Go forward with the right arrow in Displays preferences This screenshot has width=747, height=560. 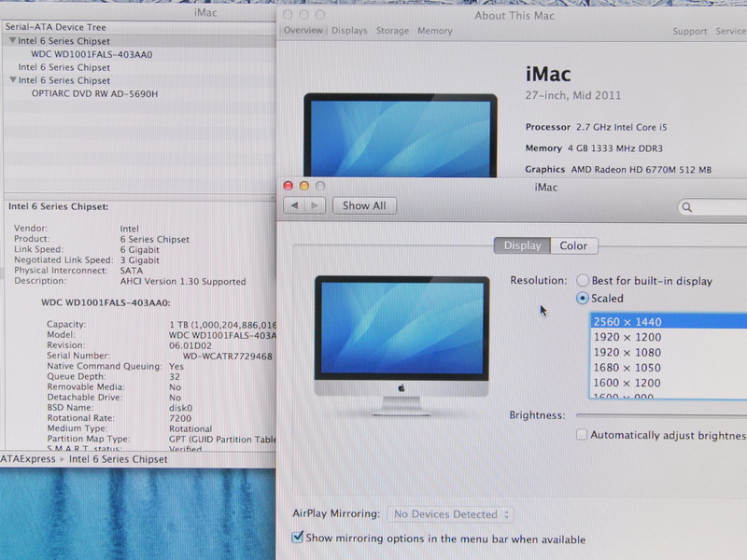pos(315,205)
